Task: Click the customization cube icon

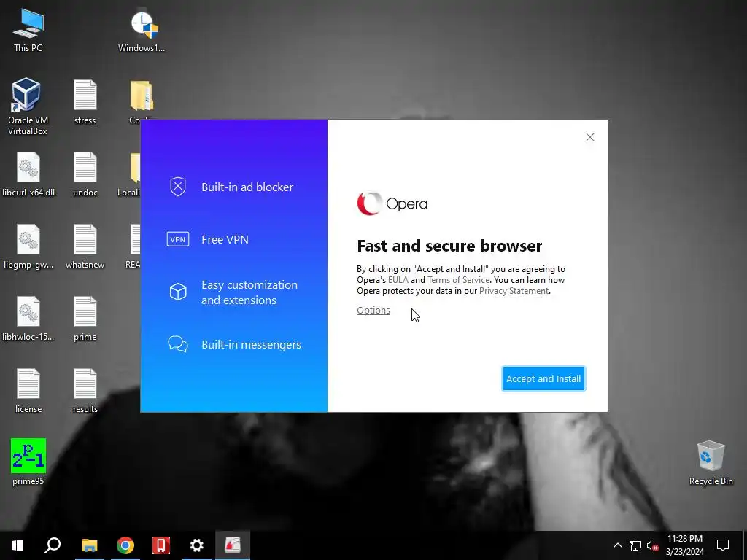Action: [178, 292]
